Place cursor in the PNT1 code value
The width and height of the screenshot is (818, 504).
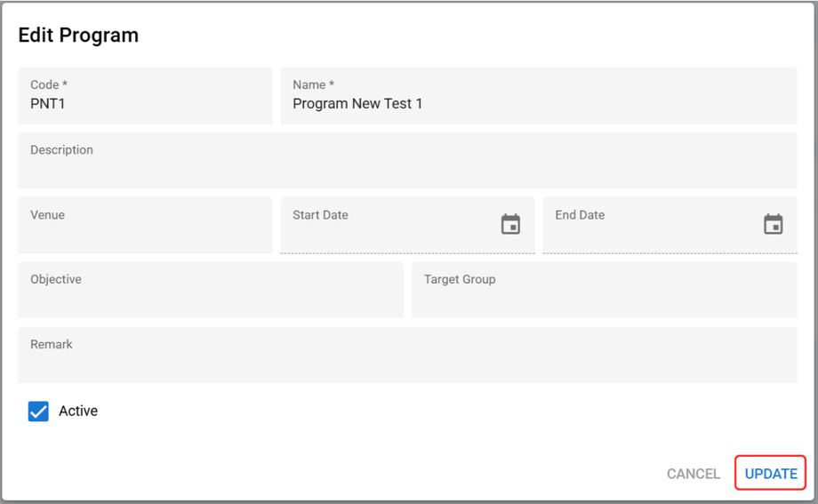tap(48, 104)
